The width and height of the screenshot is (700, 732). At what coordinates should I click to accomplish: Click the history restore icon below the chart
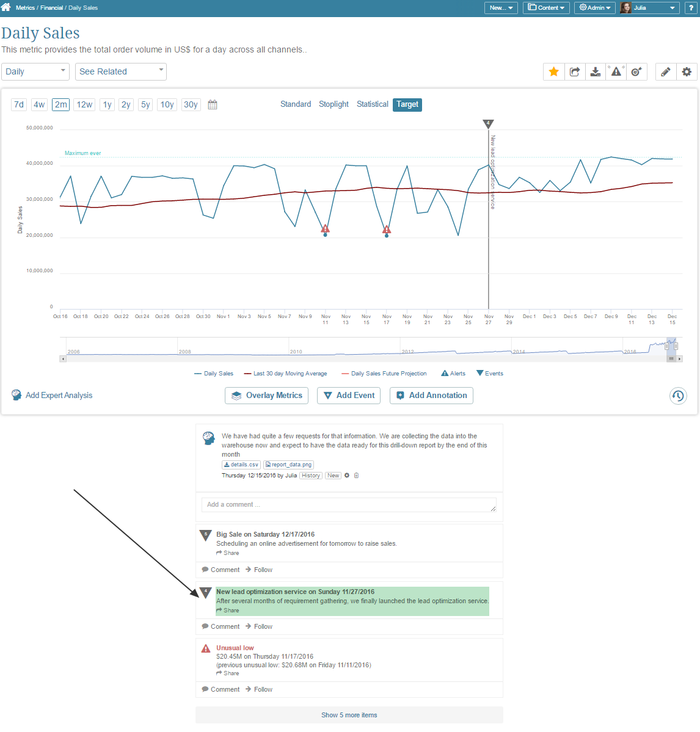tap(678, 396)
